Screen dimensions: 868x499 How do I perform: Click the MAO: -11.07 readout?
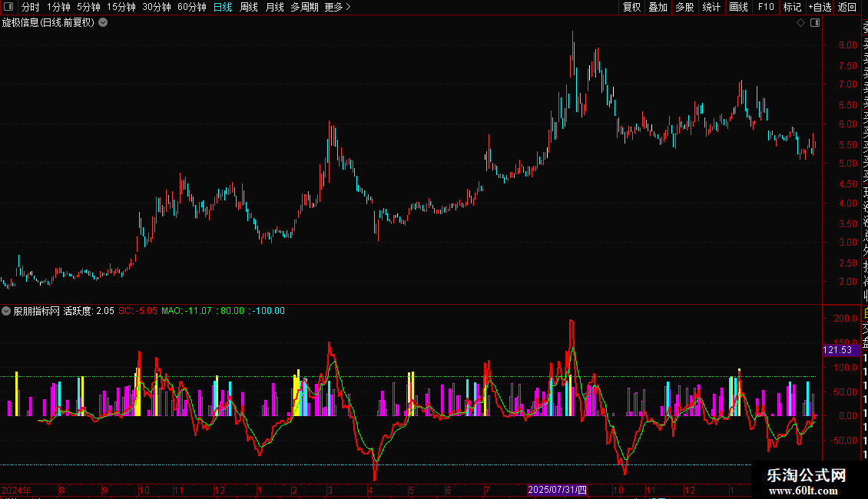click(x=187, y=311)
